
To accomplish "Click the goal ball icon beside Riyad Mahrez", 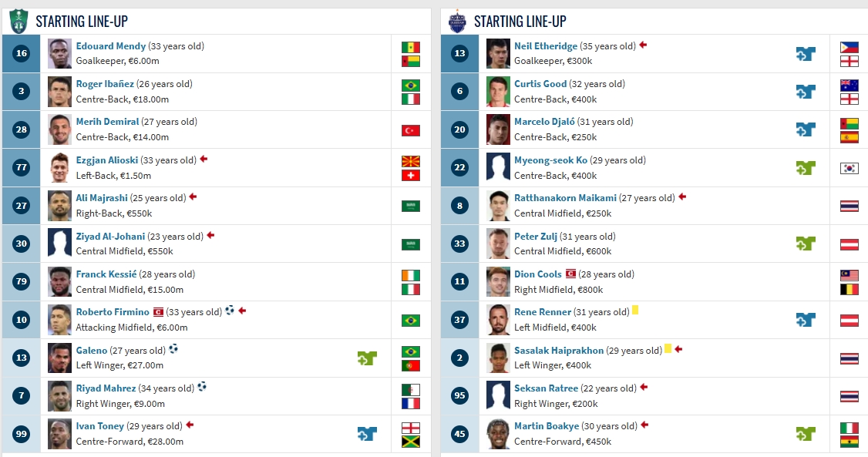I will click(x=201, y=387).
